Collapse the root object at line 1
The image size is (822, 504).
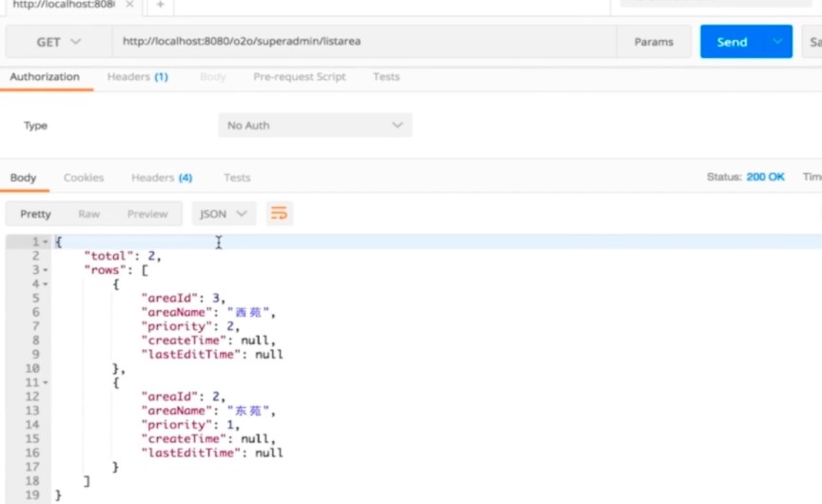pyautogui.click(x=46, y=242)
